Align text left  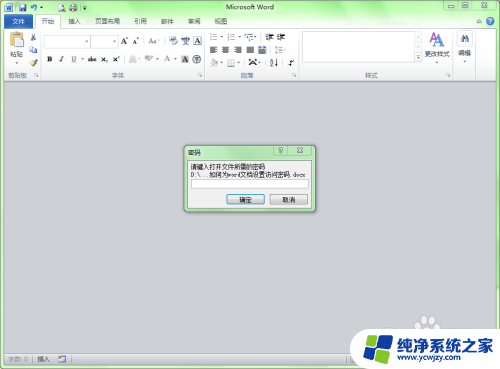pyautogui.click(x=213, y=50)
